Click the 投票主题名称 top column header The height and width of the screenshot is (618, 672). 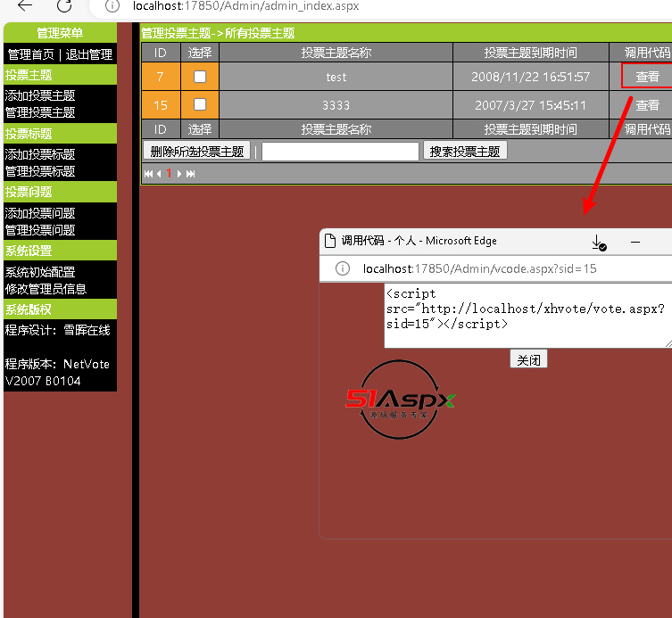click(336, 53)
